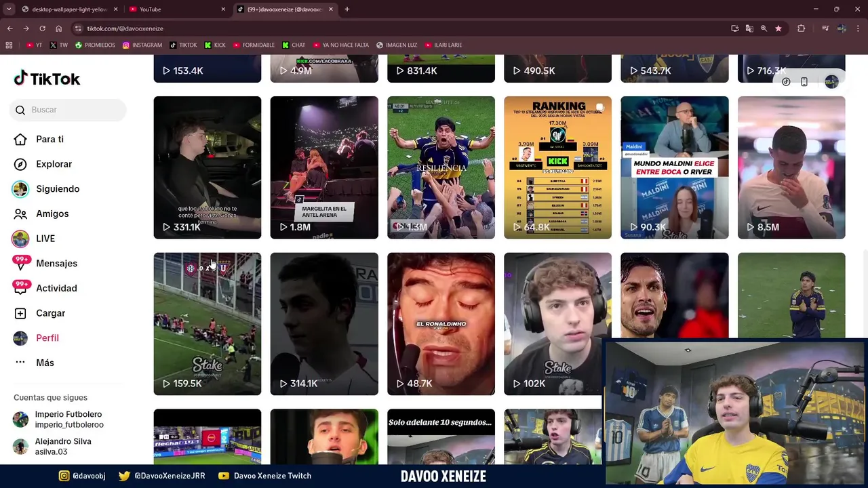The width and height of the screenshot is (868, 488).
Task: Open the Ranking Kick streamers video
Action: coord(557,167)
